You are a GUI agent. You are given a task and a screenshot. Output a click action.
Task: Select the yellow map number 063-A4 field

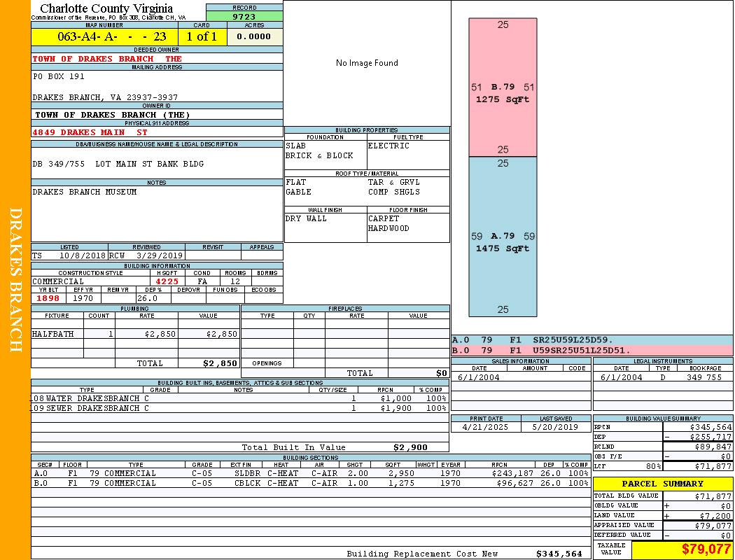(104, 36)
